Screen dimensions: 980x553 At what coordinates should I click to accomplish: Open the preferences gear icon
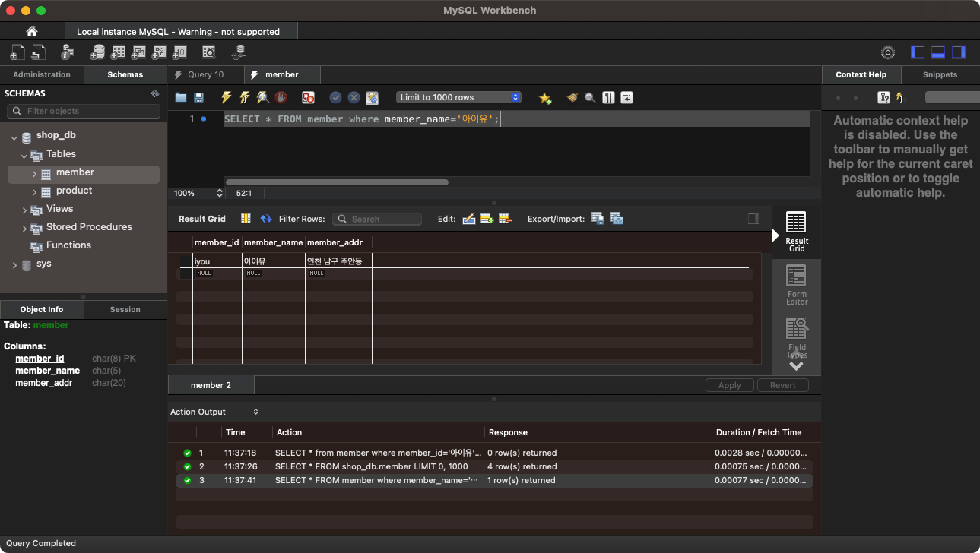pyautogui.click(x=888, y=52)
